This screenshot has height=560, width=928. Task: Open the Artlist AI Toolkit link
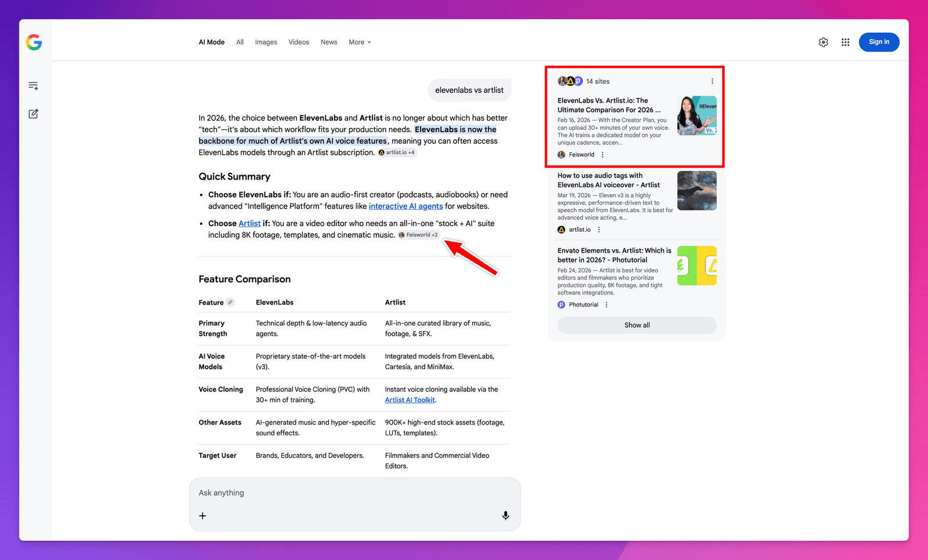point(410,400)
